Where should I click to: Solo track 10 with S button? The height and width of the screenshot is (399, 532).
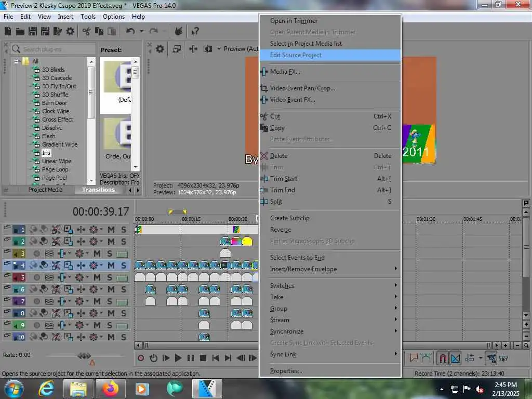click(124, 337)
